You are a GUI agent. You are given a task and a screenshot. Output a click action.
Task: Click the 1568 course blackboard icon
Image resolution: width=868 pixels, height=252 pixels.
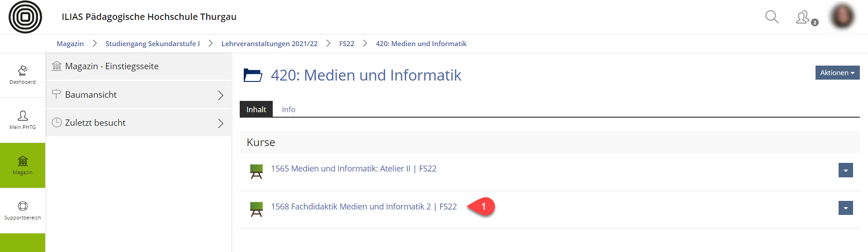(256, 209)
